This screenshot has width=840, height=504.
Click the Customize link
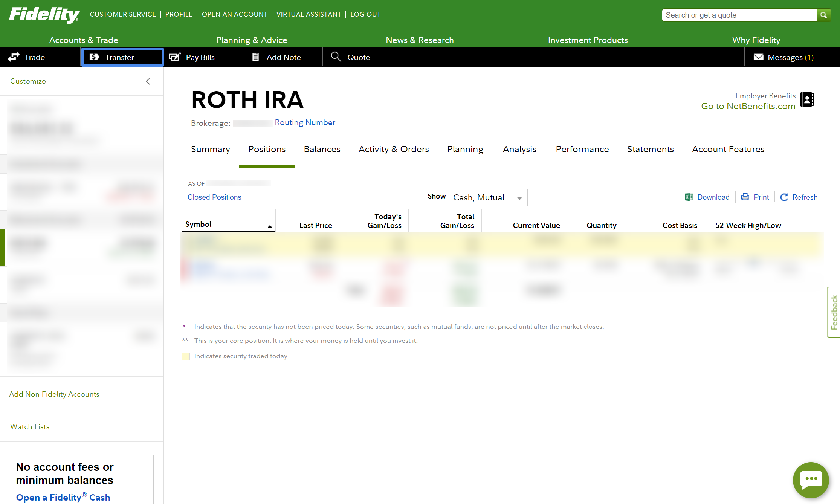28,81
